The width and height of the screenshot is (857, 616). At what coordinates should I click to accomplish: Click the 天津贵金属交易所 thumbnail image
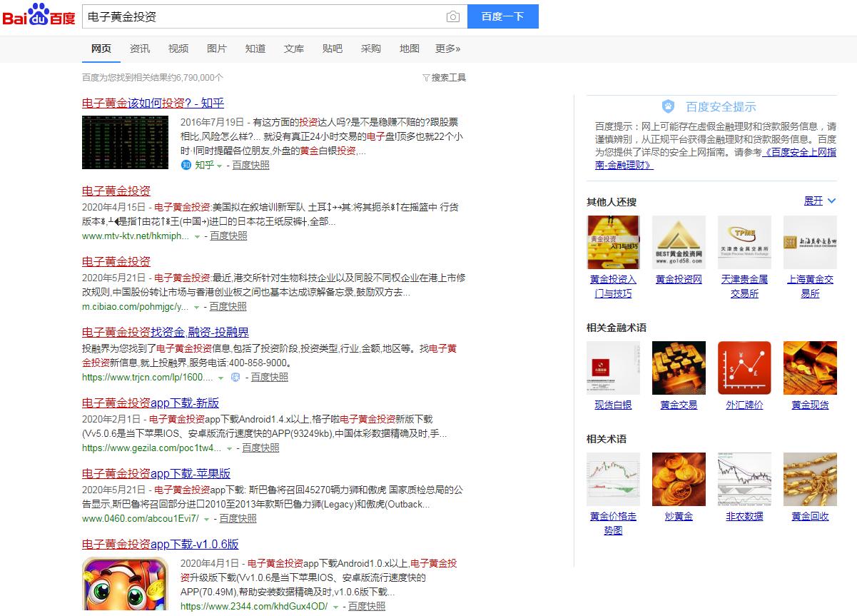tap(744, 242)
